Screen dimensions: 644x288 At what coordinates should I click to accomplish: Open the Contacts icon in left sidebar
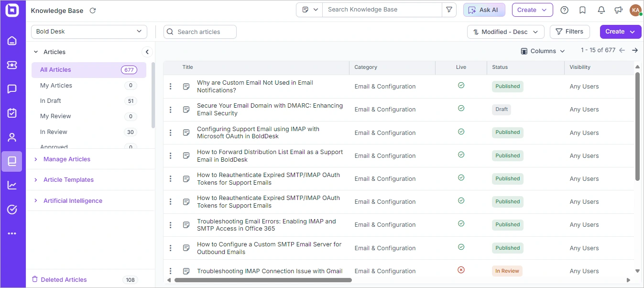12,137
